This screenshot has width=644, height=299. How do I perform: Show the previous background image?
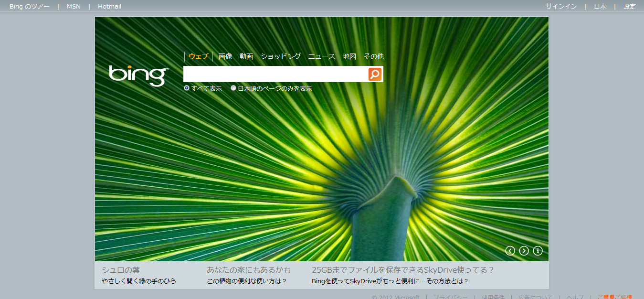(510, 251)
